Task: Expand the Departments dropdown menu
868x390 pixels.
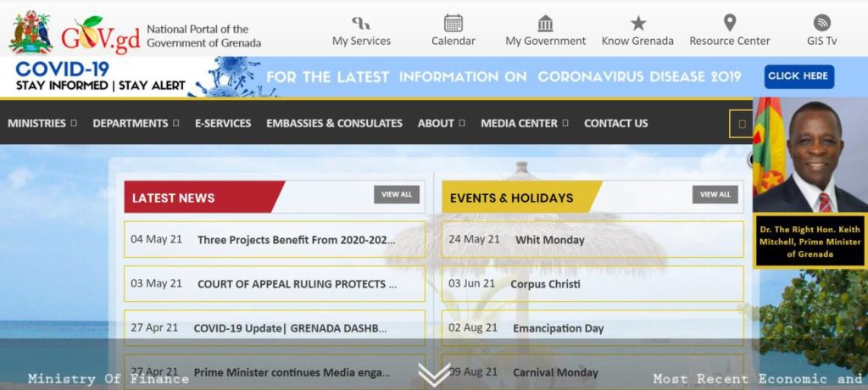Action: (x=136, y=123)
